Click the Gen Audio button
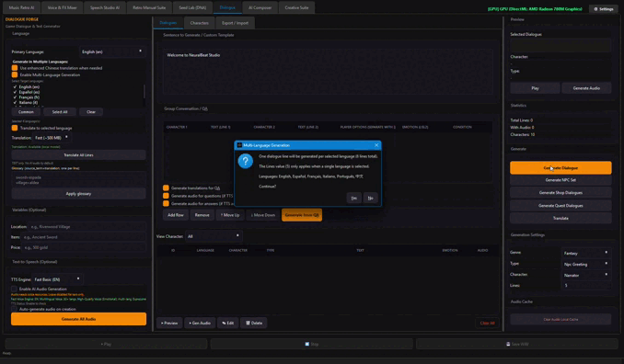This screenshot has height=364, width=624. tap(200, 323)
